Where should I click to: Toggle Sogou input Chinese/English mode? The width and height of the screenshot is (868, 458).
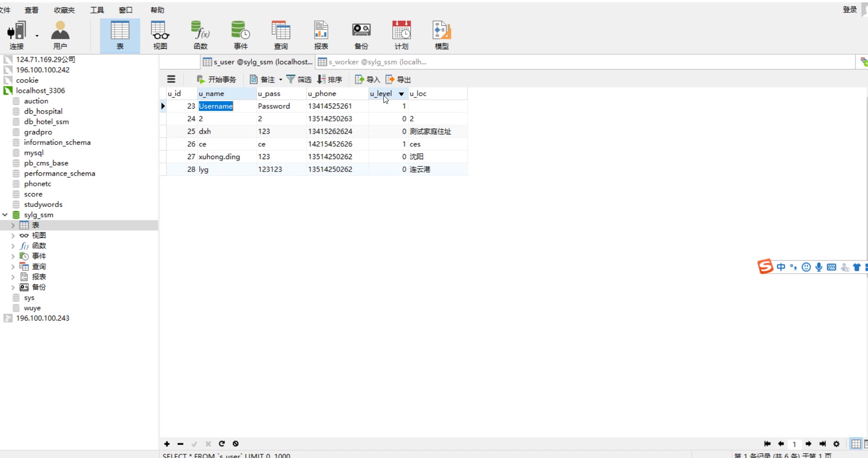781,267
